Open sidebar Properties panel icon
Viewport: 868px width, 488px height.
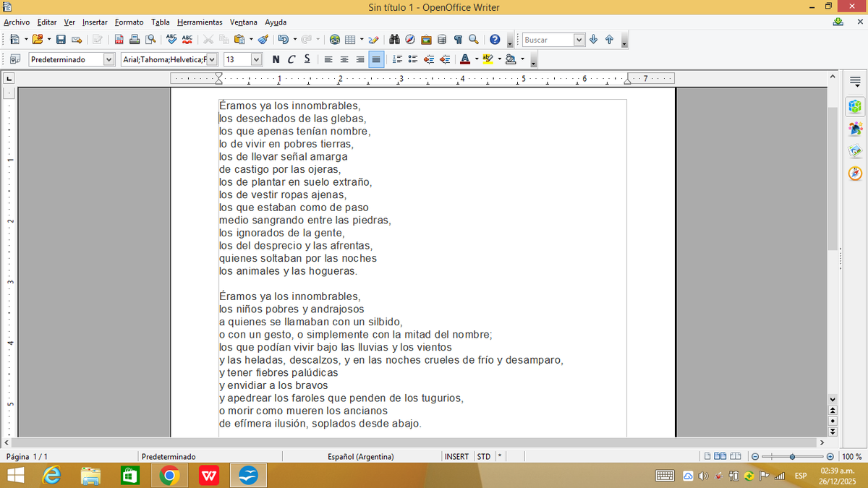click(x=856, y=106)
